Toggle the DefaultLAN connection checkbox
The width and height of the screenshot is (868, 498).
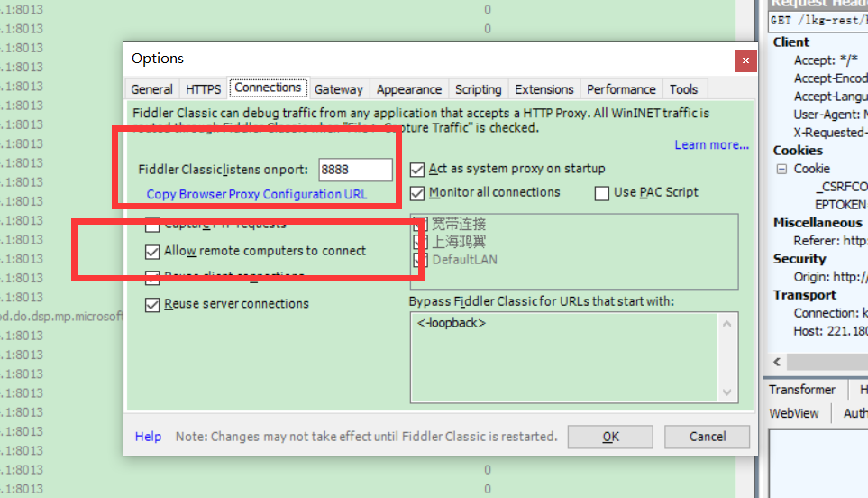(x=421, y=260)
